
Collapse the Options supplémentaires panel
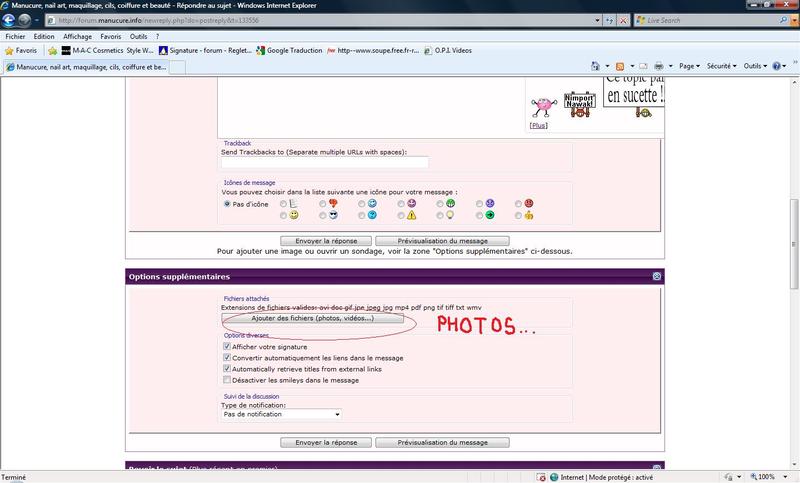656,275
